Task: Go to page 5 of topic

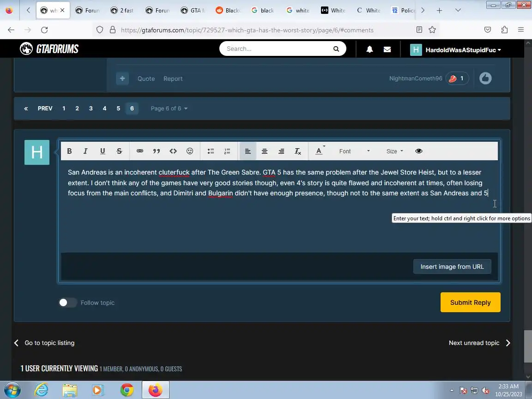Action: click(118, 109)
